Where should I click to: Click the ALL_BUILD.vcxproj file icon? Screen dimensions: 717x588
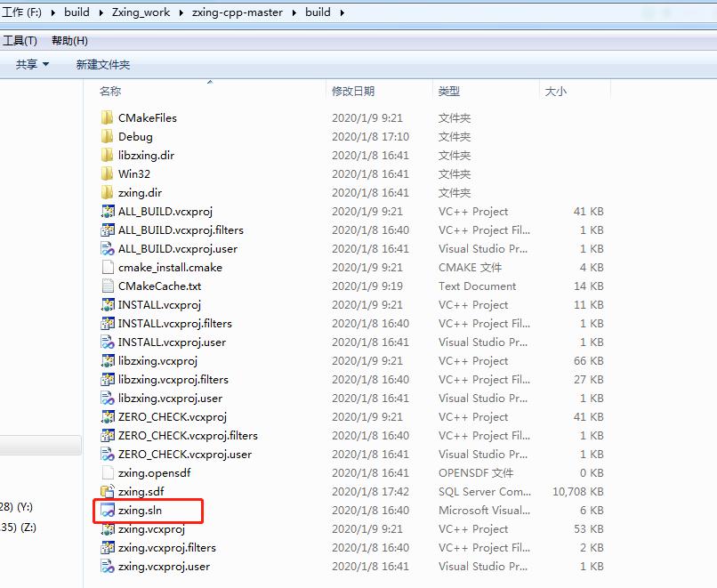[x=108, y=212]
